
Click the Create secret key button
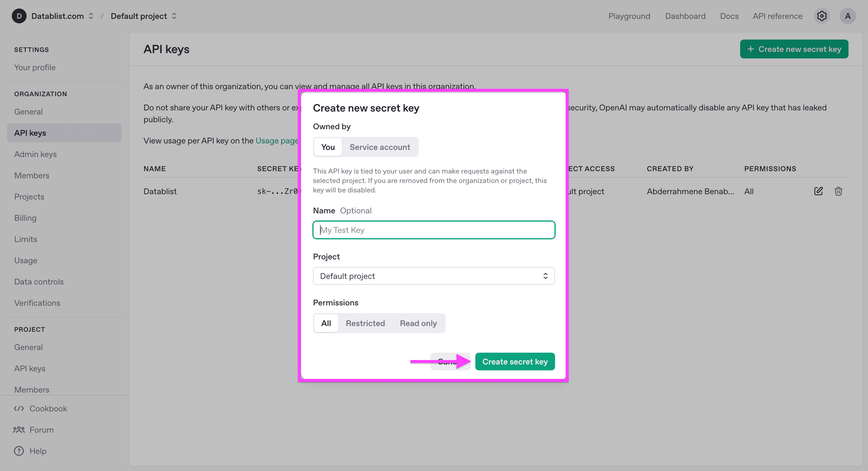(x=515, y=362)
